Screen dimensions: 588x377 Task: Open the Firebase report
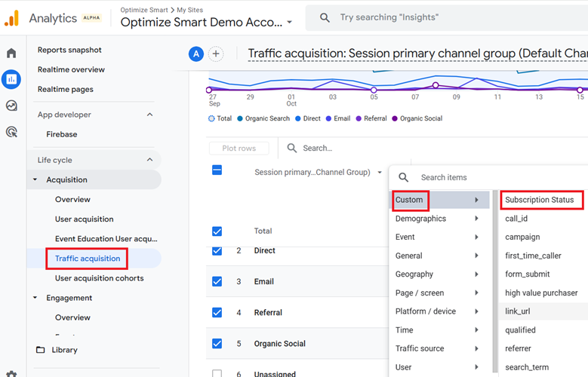[x=62, y=134]
